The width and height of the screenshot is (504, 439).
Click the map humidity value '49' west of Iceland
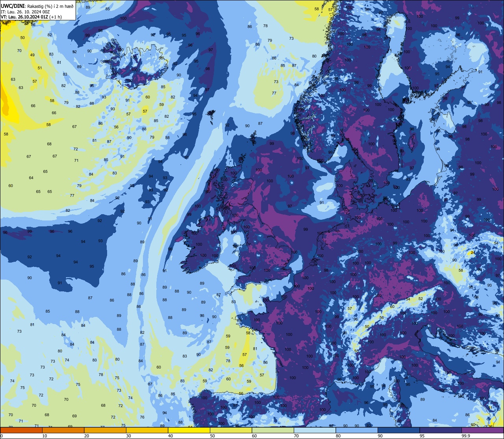[32, 55]
